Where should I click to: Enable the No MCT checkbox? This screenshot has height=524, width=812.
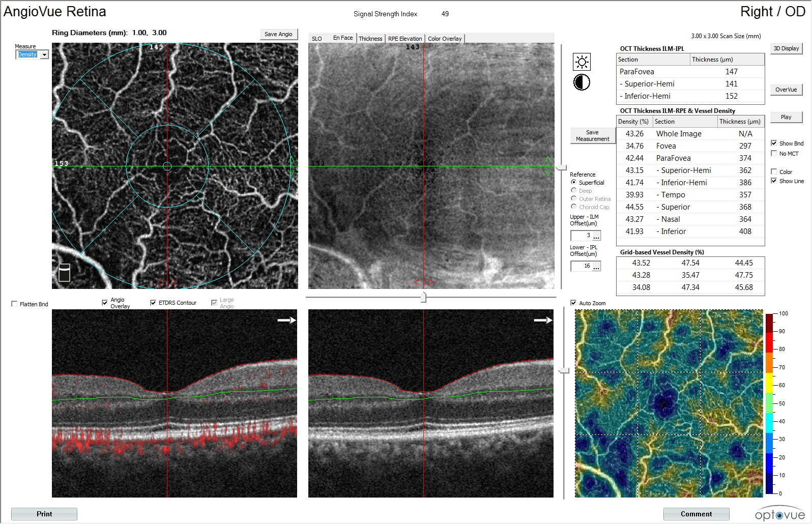(774, 154)
